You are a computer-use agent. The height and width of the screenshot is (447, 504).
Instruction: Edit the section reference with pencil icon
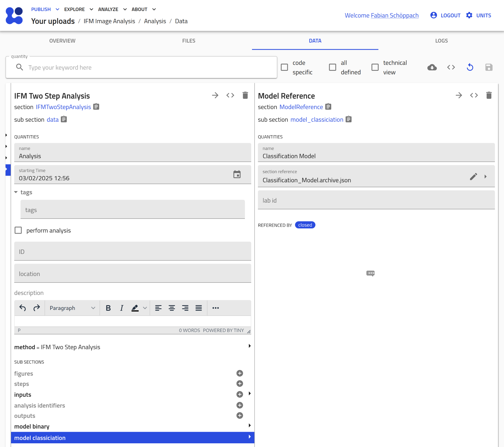coord(473,177)
